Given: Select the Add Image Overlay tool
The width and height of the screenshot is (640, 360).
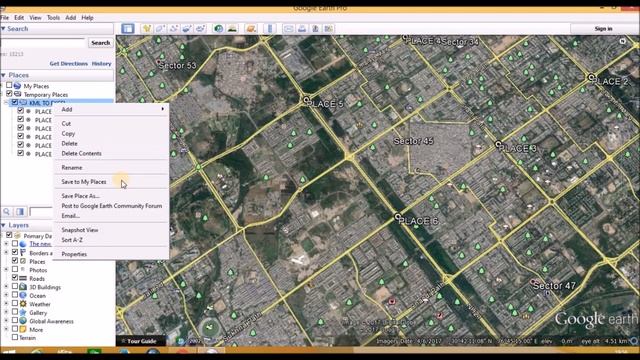Looking at the screenshot, I should pyautogui.click(x=187, y=29).
